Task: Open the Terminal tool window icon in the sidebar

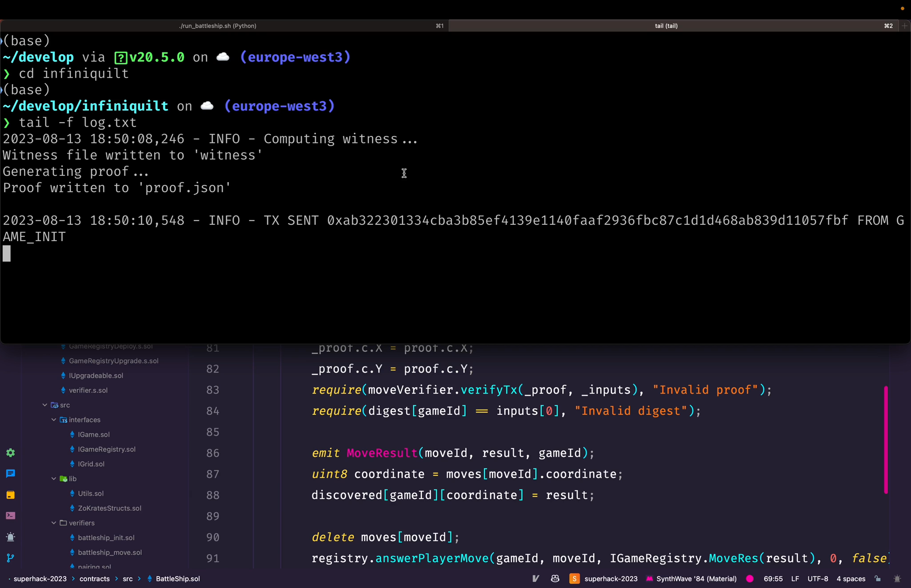Action: click(x=11, y=516)
